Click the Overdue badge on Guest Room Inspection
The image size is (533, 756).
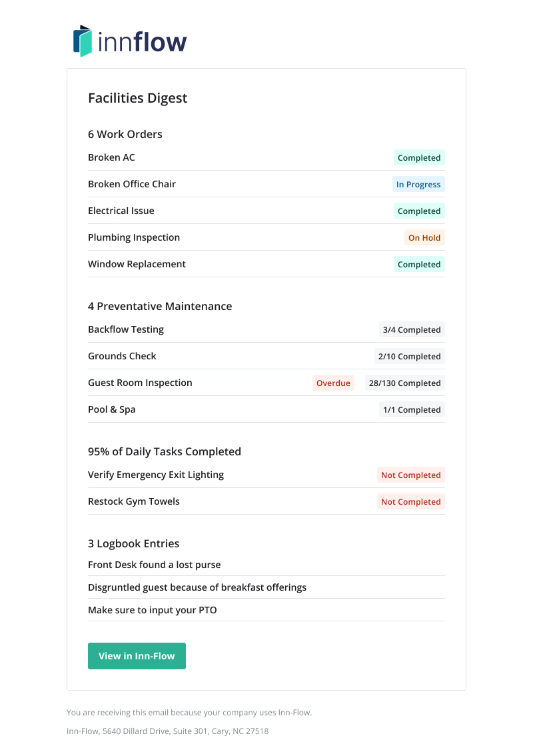[x=333, y=383]
